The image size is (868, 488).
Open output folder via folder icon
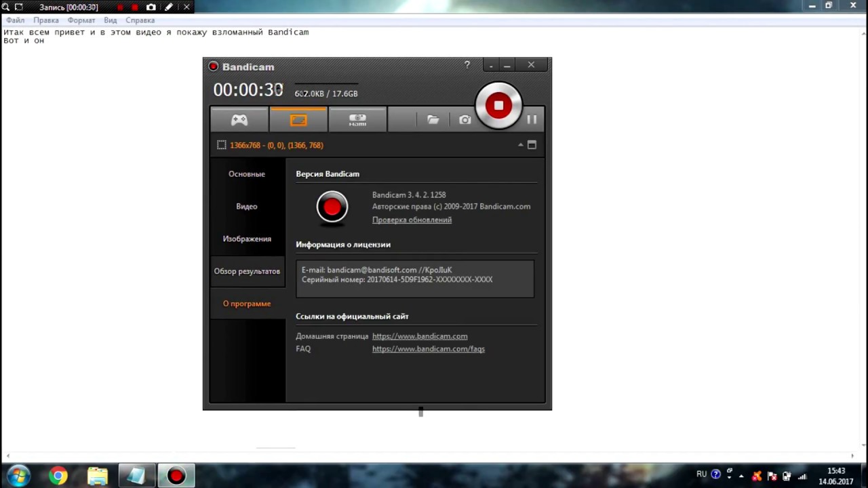[433, 120]
